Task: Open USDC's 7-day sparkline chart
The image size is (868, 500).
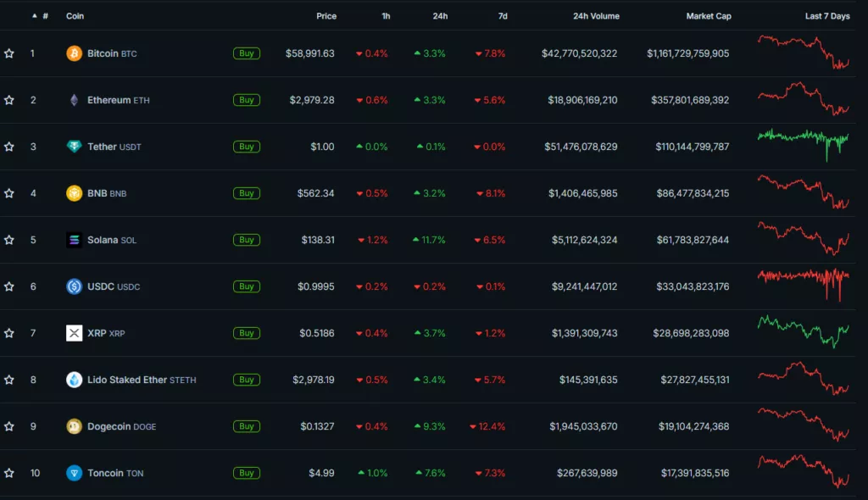Action: 804,285
